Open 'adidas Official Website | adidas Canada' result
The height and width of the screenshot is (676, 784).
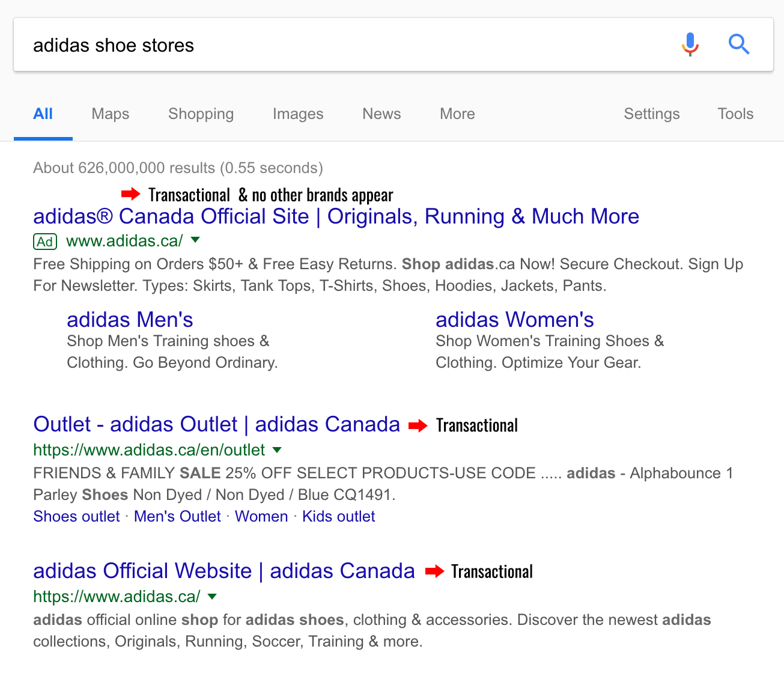tap(223, 571)
